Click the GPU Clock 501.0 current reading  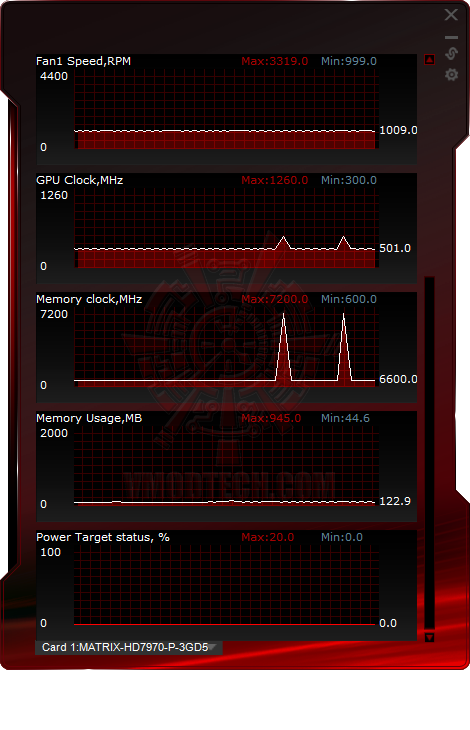coord(395,249)
